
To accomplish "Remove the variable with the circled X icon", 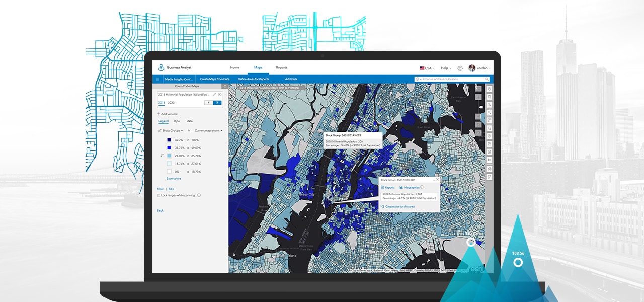I will pyautogui.click(x=220, y=95).
